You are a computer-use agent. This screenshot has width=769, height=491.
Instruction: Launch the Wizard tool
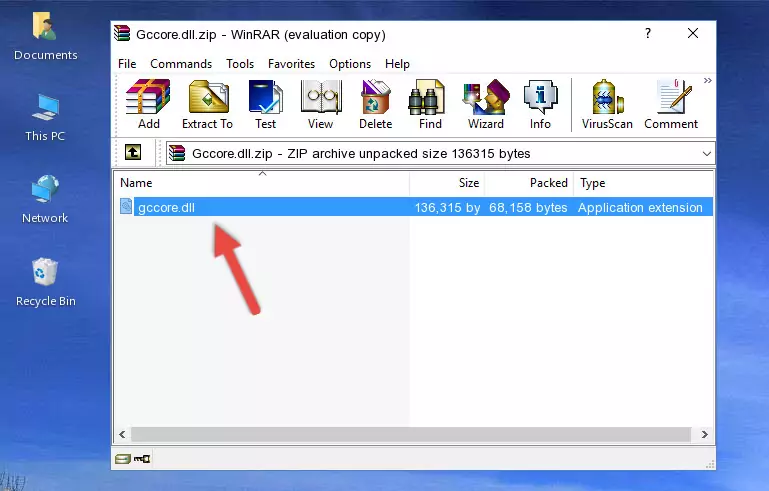coord(486,104)
